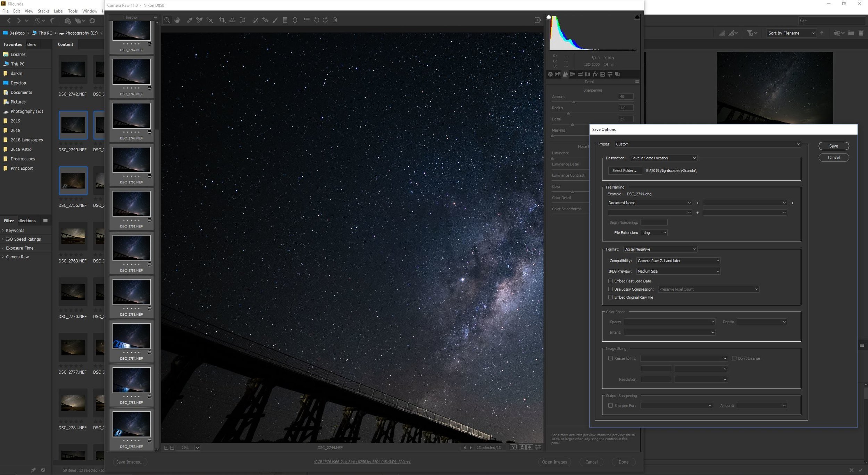Click the Save button in Save Options
Viewport: 868px width, 475px height.
coord(834,146)
